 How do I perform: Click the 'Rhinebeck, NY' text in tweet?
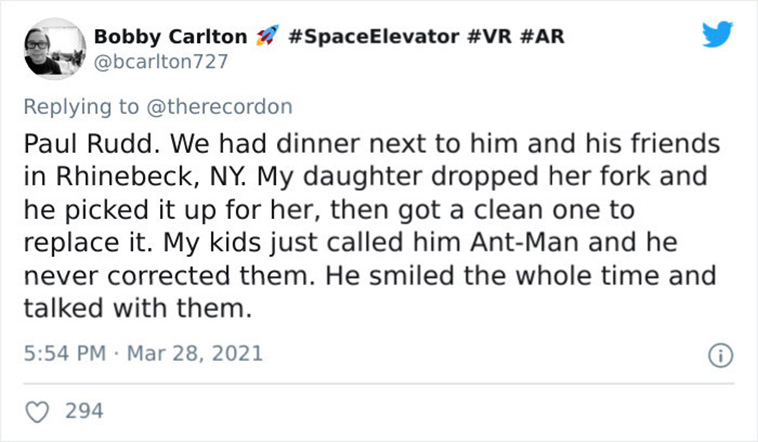(x=151, y=177)
